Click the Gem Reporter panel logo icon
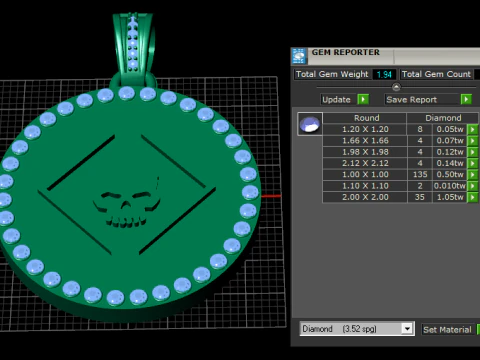 [x=299, y=56]
